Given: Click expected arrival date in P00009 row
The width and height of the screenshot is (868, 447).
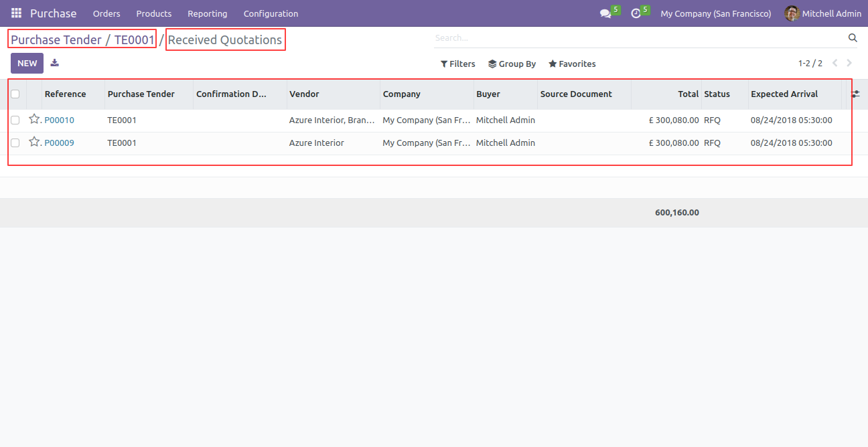Looking at the screenshot, I should (792, 143).
